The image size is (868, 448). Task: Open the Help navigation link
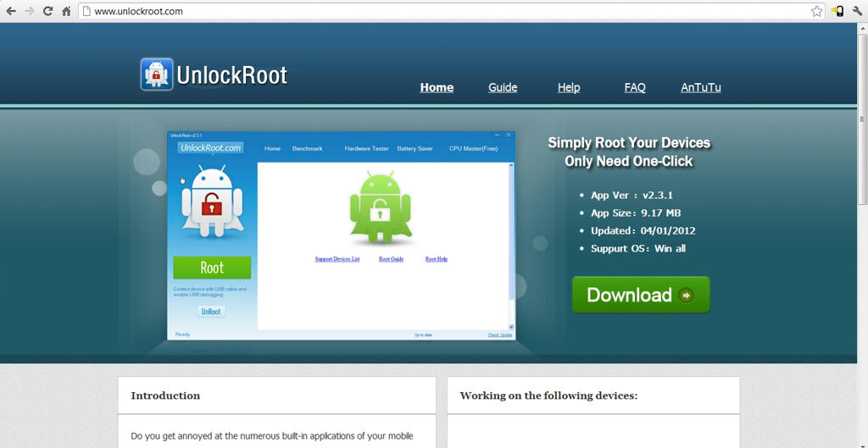pos(569,87)
